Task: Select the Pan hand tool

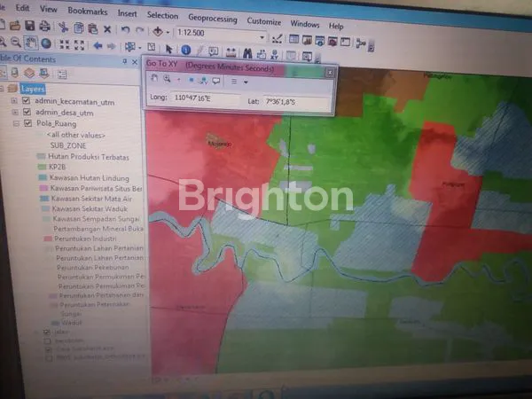Action: (x=31, y=43)
